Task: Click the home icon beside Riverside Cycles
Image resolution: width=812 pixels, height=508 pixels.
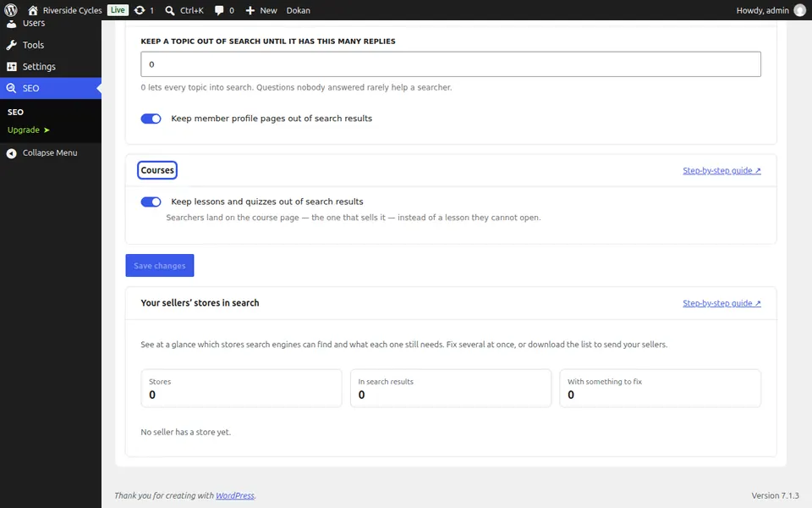Action: [x=33, y=10]
